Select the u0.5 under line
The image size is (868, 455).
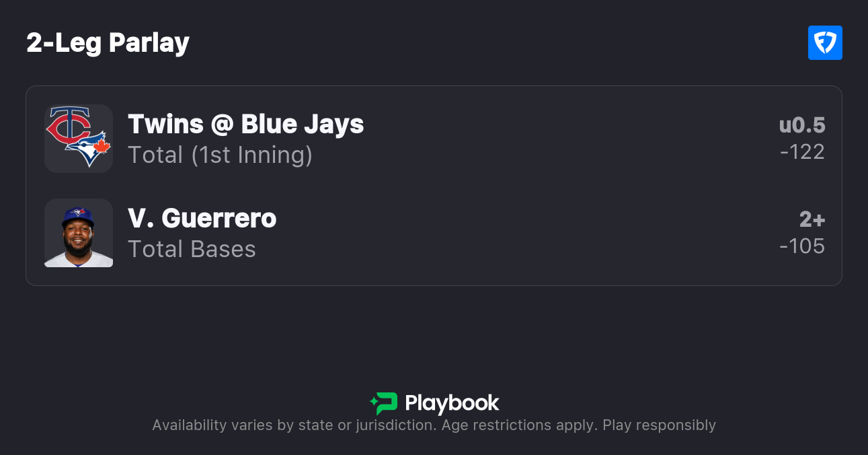pyautogui.click(x=801, y=125)
